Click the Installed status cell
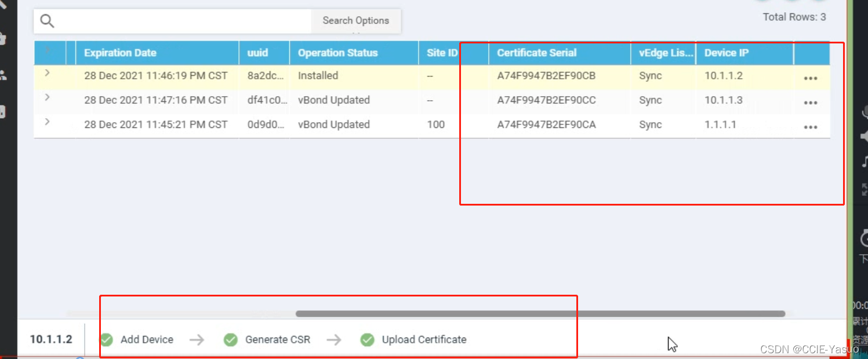Image resolution: width=868 pixels, height=359 pixels. (318, 76)
